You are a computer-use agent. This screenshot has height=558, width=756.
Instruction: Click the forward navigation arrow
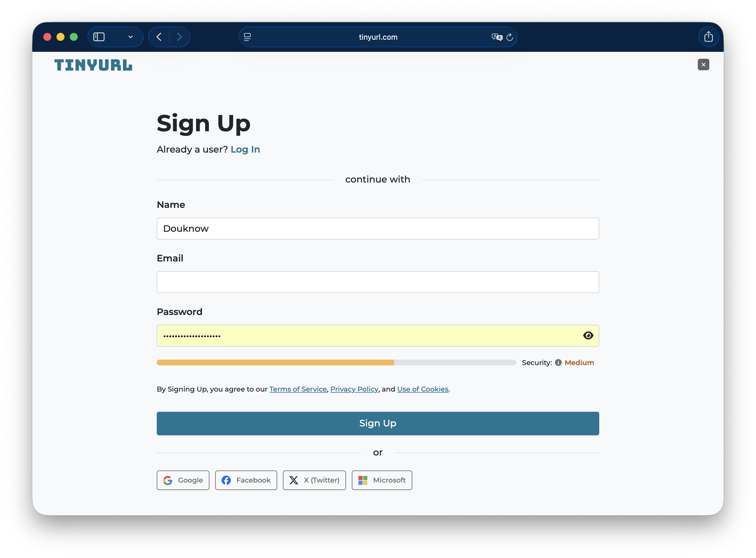[179, 37]
